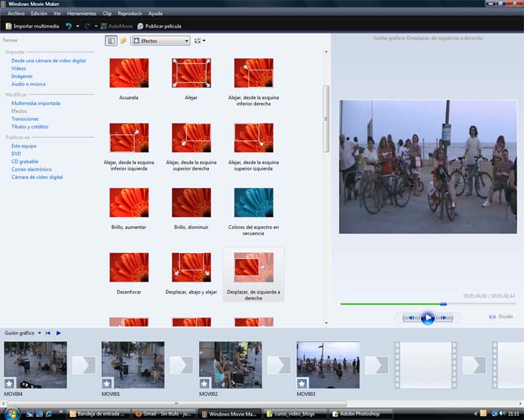Click the Multimedia importada link
The width and height of the screenshot is (524, 420).
point(36,103)
